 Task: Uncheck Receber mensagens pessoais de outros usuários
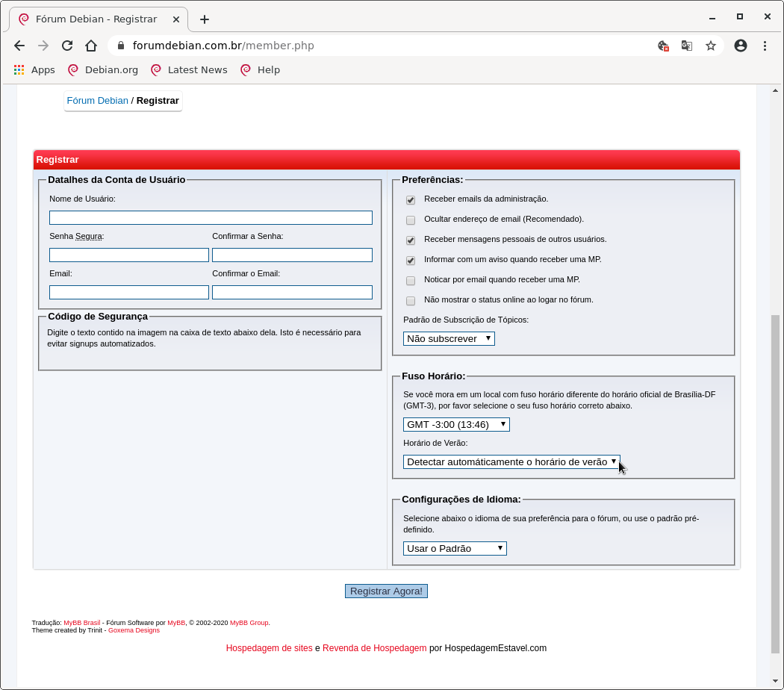tap(411, 240)
